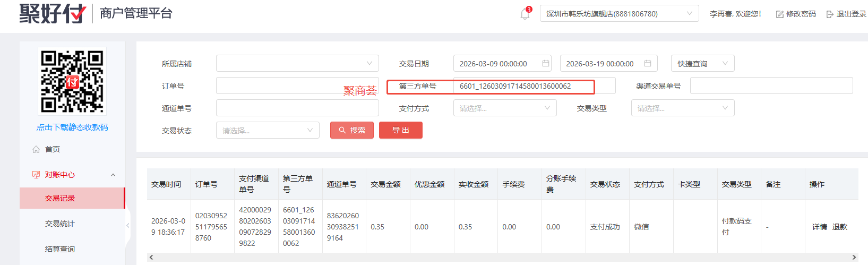This screenshot has height=265, width=868.
Task: Open the merchant store selector dropdown
Action: click(619, 13)
